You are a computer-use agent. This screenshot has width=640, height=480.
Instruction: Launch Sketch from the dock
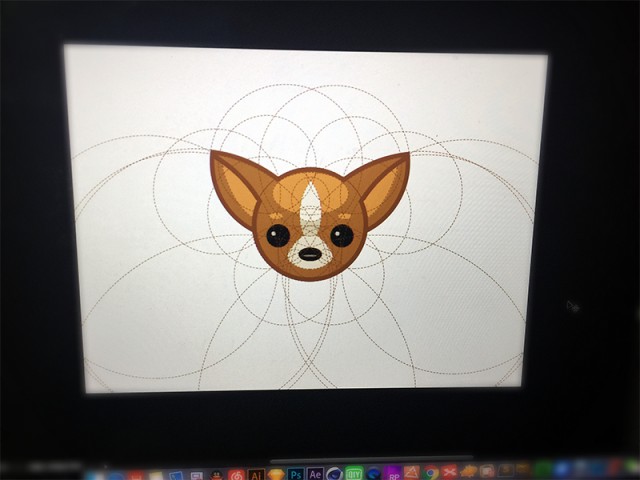(x=276, y=475)
